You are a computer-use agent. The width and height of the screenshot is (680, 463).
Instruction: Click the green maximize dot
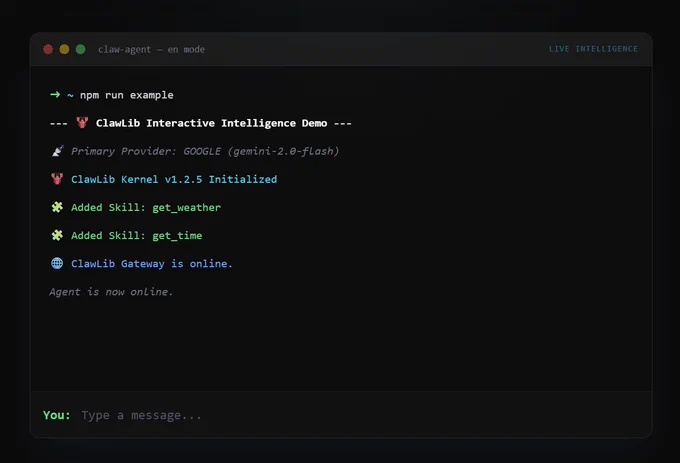81,49
